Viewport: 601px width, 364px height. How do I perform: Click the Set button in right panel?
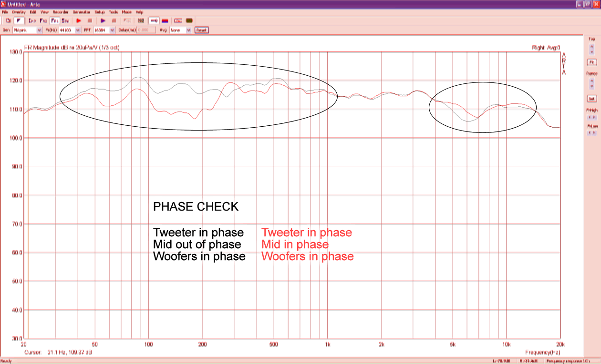(592, 99)
